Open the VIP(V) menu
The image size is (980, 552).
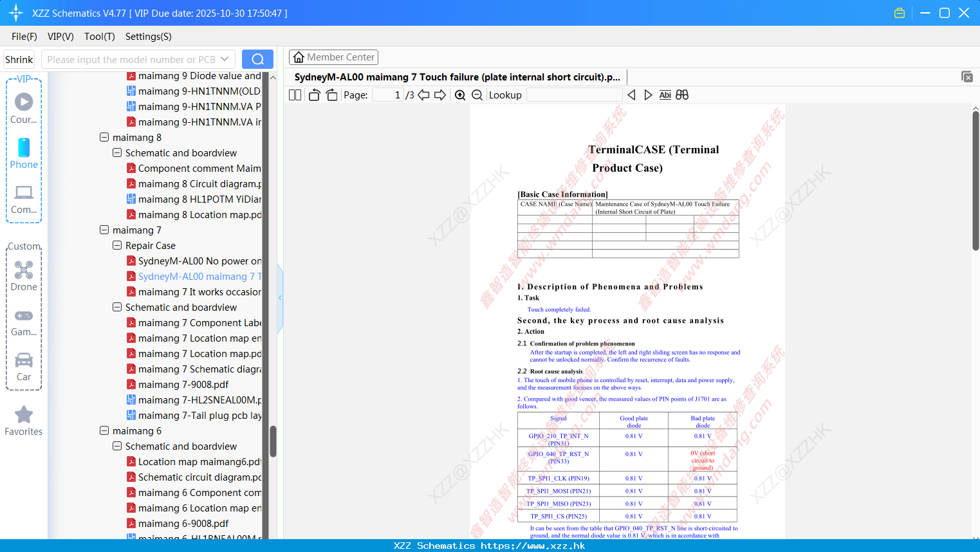click(60, 37)
